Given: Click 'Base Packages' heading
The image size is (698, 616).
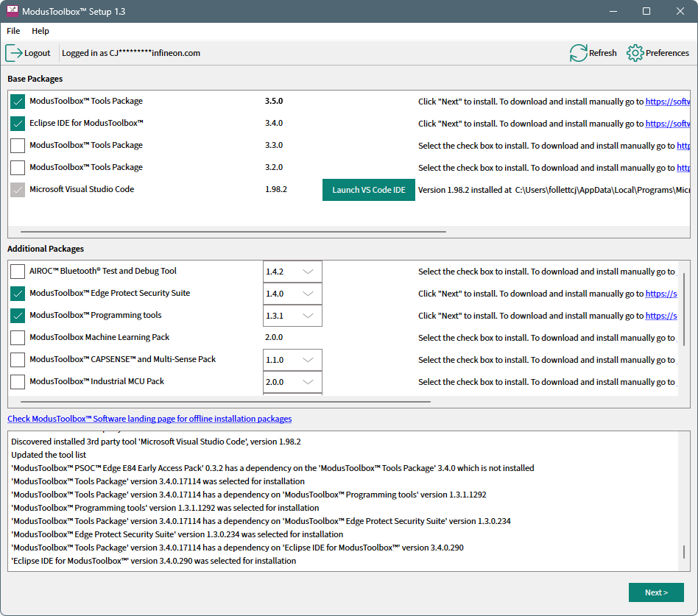Looking at the screenshot, I should click(x=35, y=79).
